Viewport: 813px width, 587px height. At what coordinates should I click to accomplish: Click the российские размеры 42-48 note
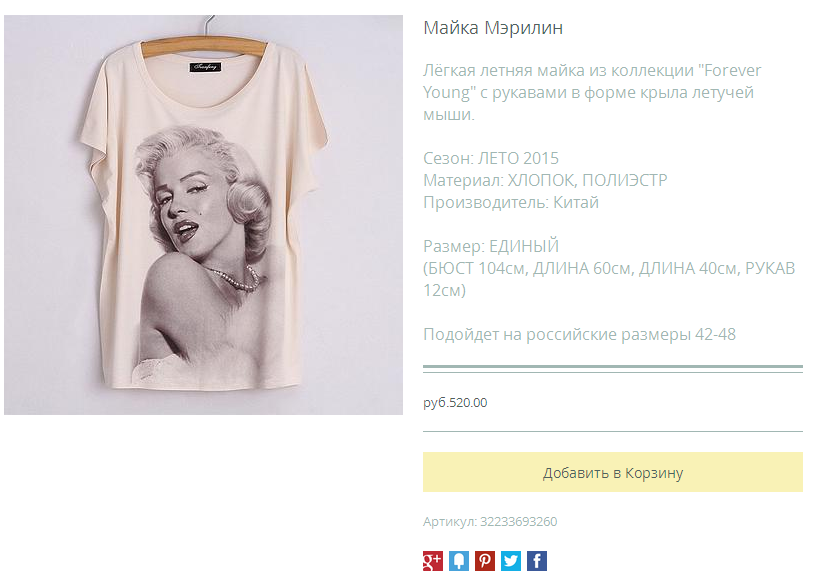click(580, 334)
